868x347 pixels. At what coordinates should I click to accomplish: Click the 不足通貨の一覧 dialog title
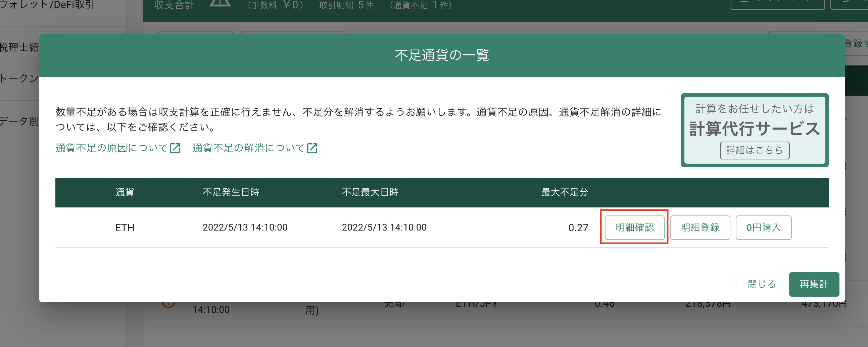point(442,55)
